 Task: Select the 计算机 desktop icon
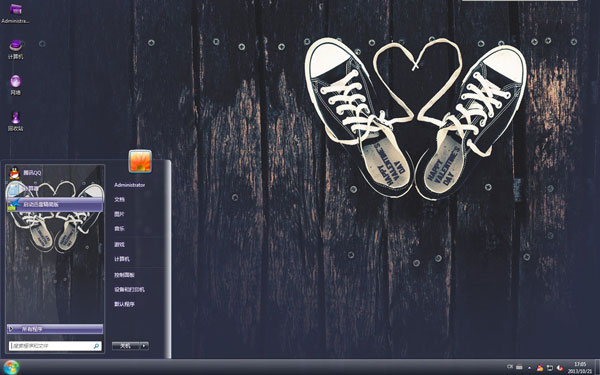(x=15, y=49)
